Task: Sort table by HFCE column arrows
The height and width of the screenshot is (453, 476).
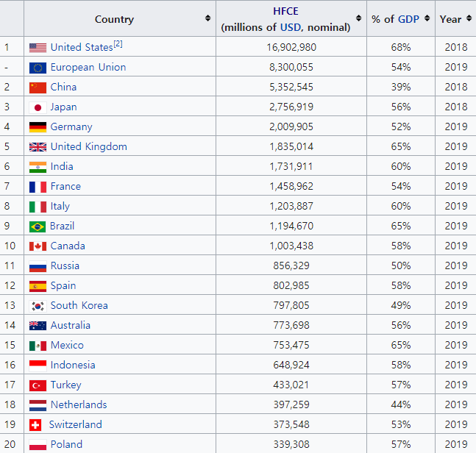Action: tap(358, 19)
